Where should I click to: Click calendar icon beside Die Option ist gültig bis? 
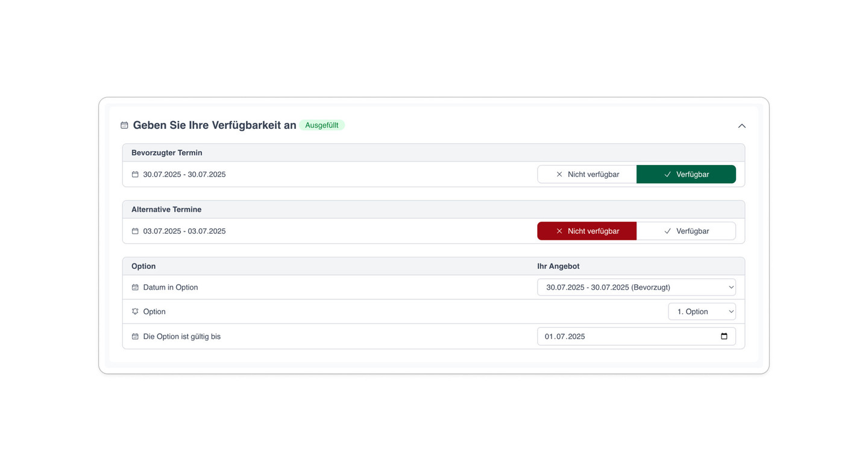coord(135,337)
